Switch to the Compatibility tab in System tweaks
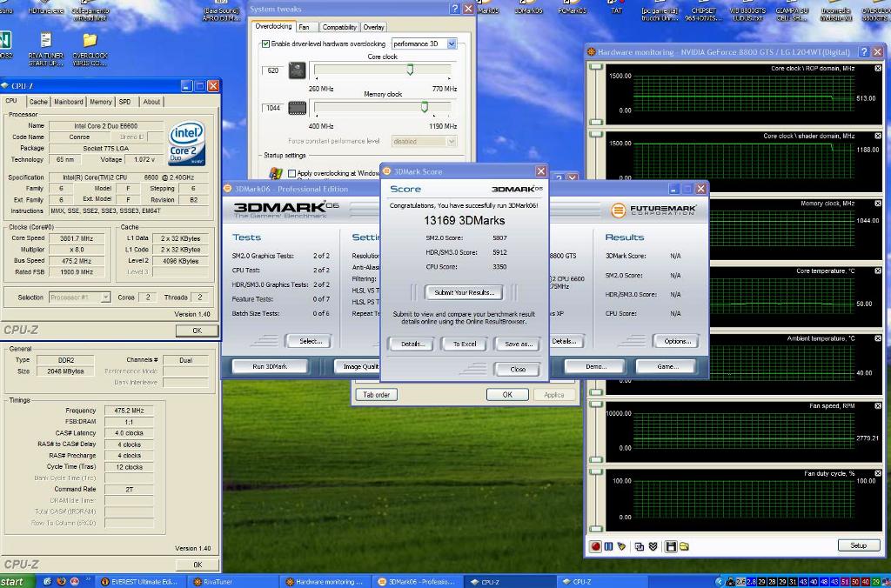891x588 pixels. [339, 27]
